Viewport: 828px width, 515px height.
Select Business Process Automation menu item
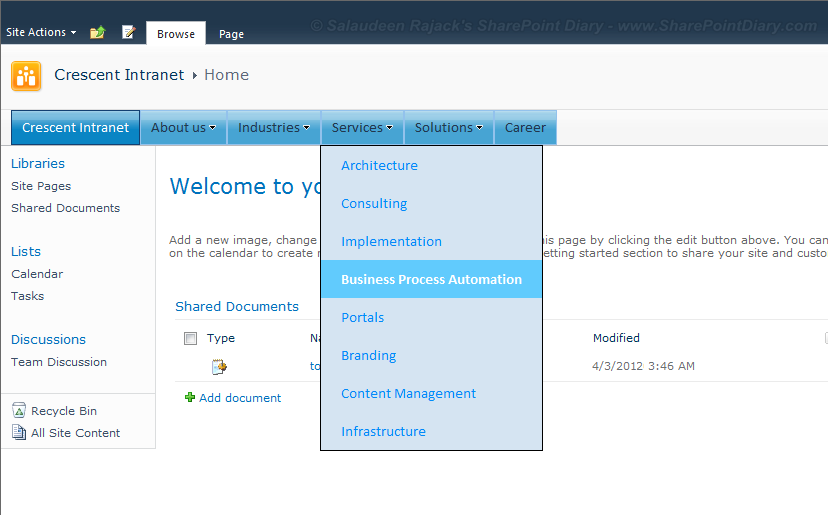(431, 279)
